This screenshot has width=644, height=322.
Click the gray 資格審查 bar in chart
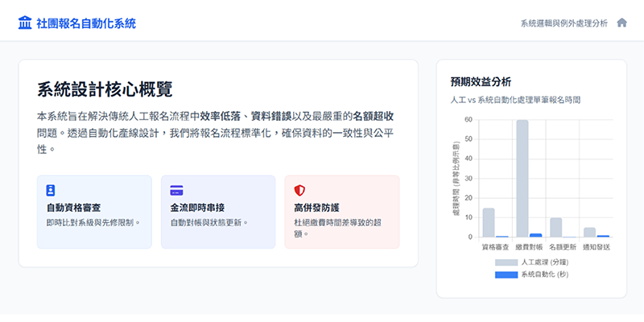[489, 223]
